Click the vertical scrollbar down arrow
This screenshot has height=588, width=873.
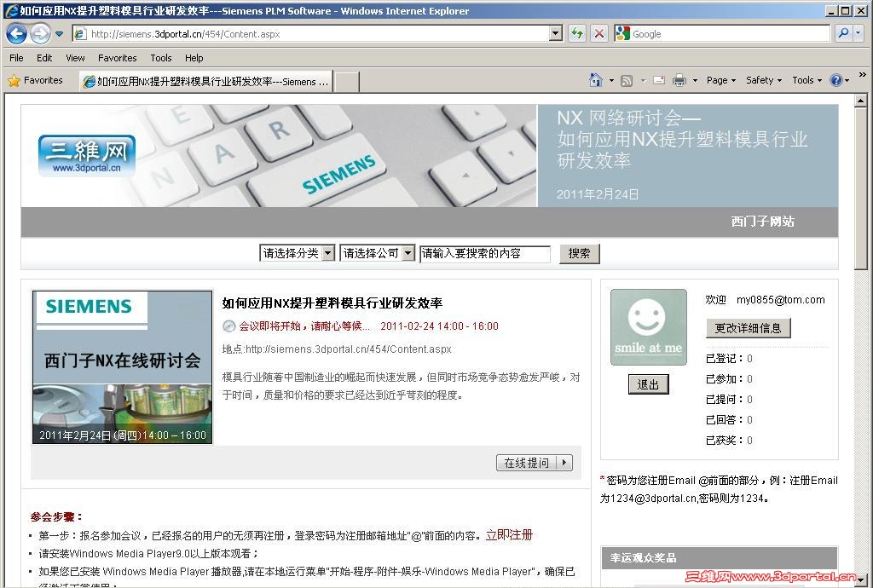pyautogui.click(x=861, y=579)
